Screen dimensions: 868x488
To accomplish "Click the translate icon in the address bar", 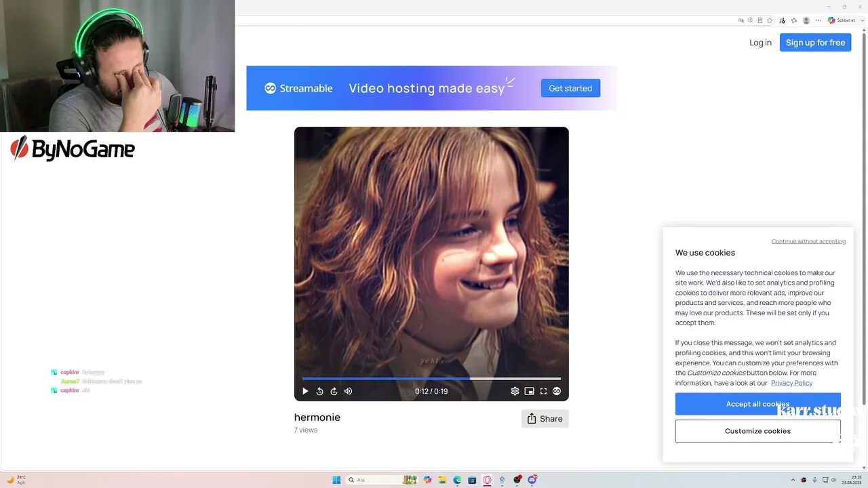I will click(x=741, y=20).
